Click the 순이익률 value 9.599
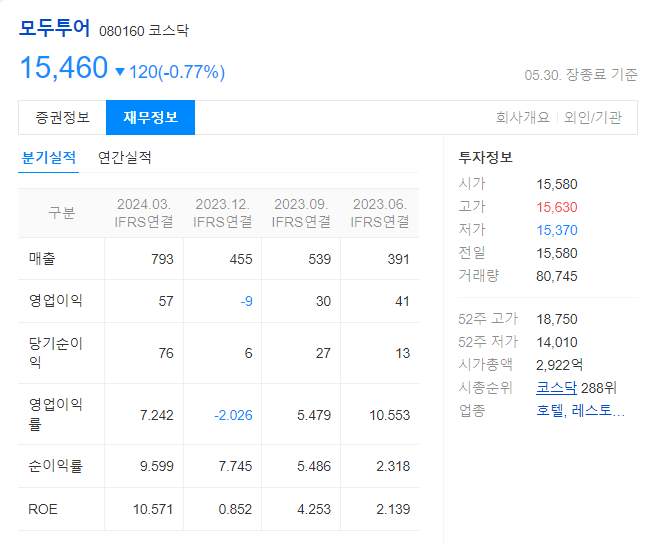This screenshot has height=544, width=653. 157,466
